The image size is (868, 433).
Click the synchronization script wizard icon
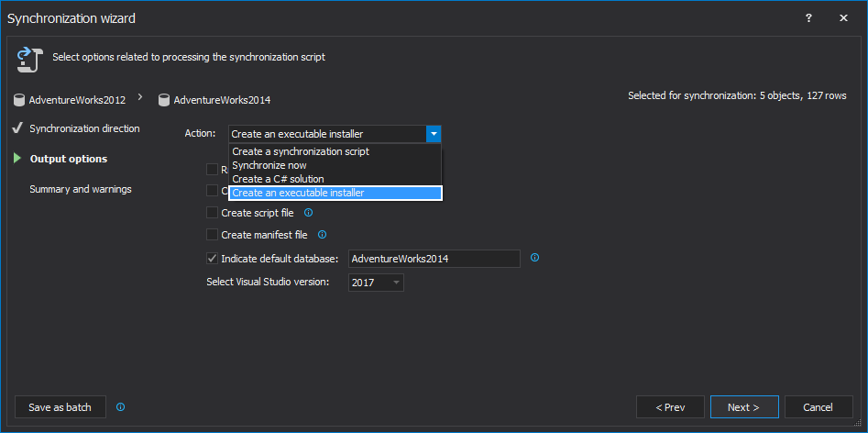pyautogui.click(x=26, y=60)
